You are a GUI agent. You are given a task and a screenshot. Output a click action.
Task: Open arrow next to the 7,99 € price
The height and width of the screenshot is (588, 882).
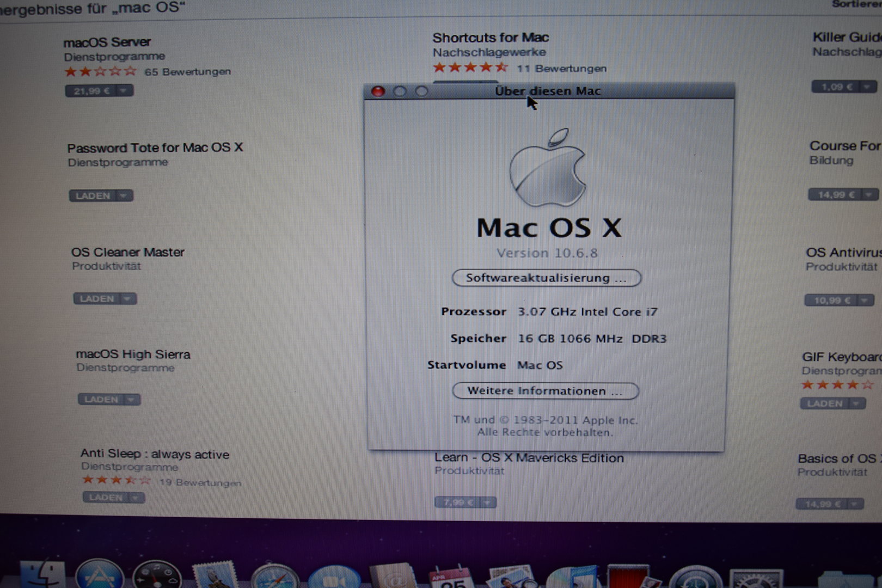487,503
